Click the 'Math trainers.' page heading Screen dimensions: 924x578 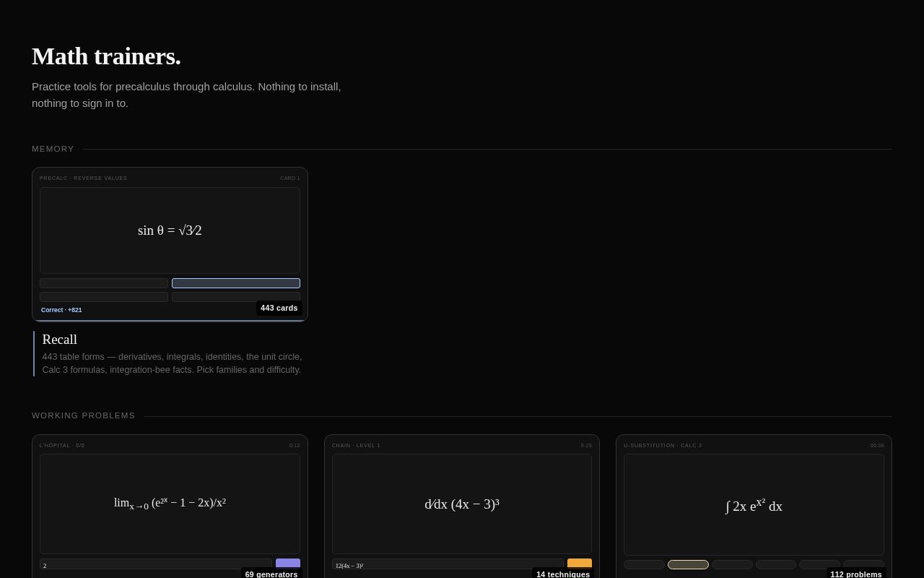coord(106,56)
